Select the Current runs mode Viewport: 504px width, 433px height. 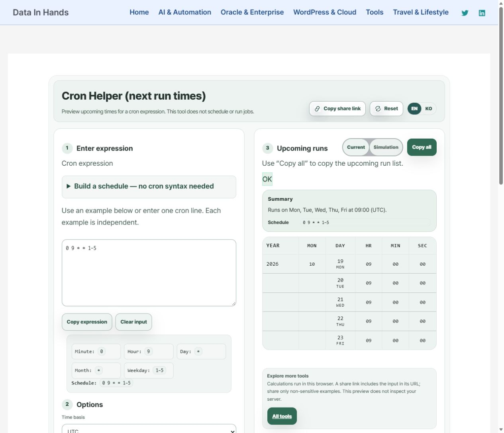click(x=356, y=147)
